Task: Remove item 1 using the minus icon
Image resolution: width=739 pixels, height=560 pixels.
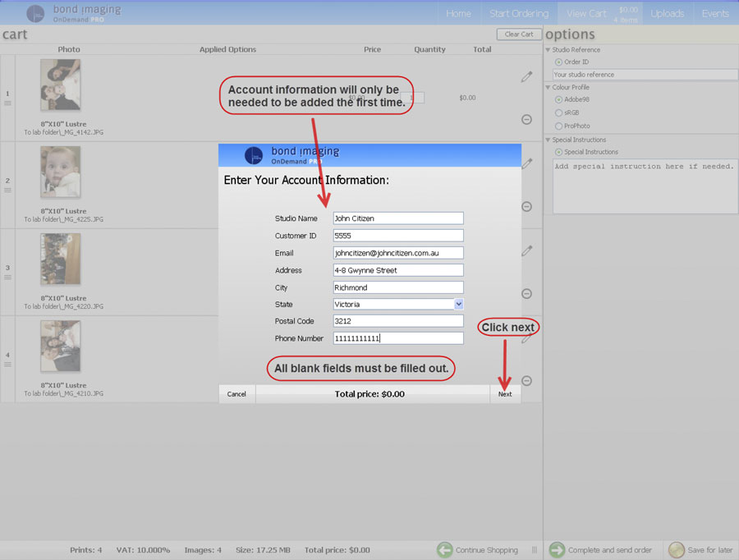Action: click(x=526, y=120)
